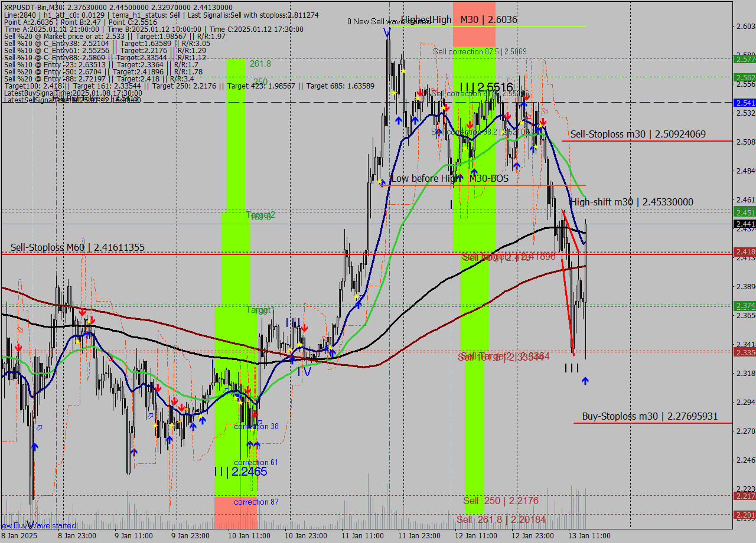The height and width of the screenshot is (543, 756).
Task: Click the 12 Jan 11:00 time label
Action: point(475,536)
